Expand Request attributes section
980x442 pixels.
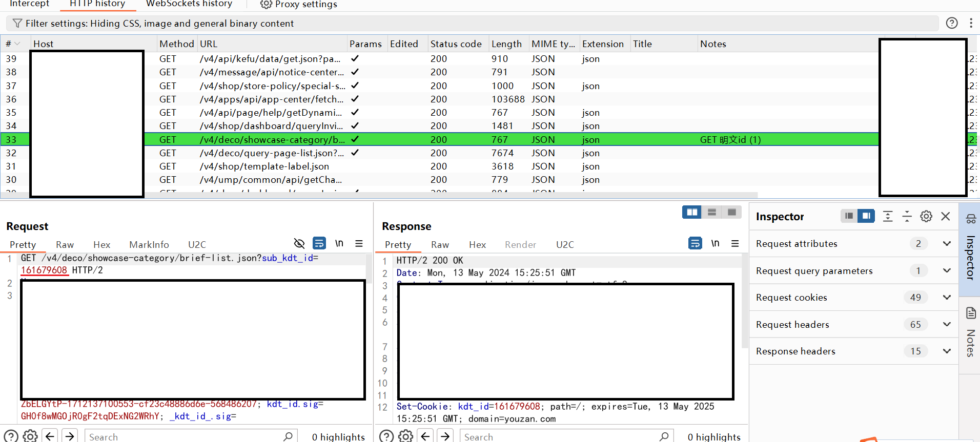tap(946, 244)
